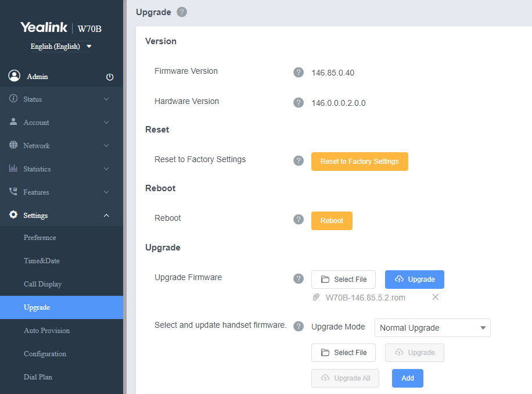
Task: Click the Firmware Version help question icon
Action: click(299, 72)
